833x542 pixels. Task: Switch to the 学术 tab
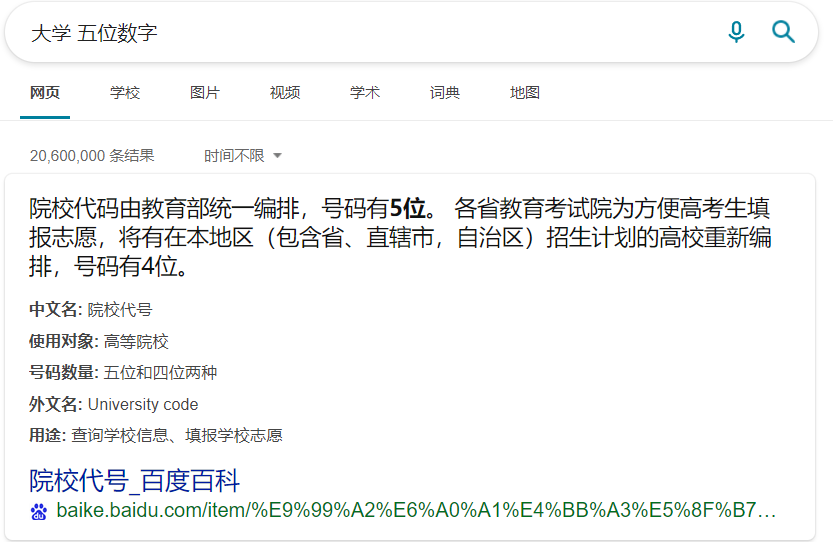(x=365, y=93)
